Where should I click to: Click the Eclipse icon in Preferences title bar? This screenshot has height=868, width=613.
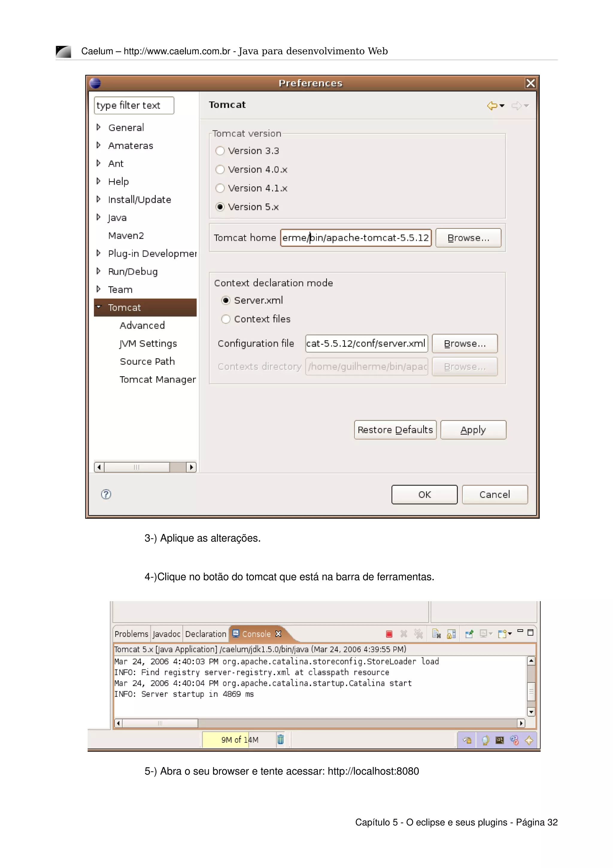click(95, 83)
